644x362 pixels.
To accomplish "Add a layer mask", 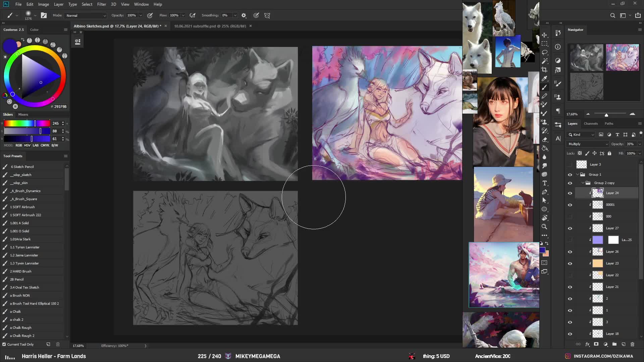I will click(596, 344).
